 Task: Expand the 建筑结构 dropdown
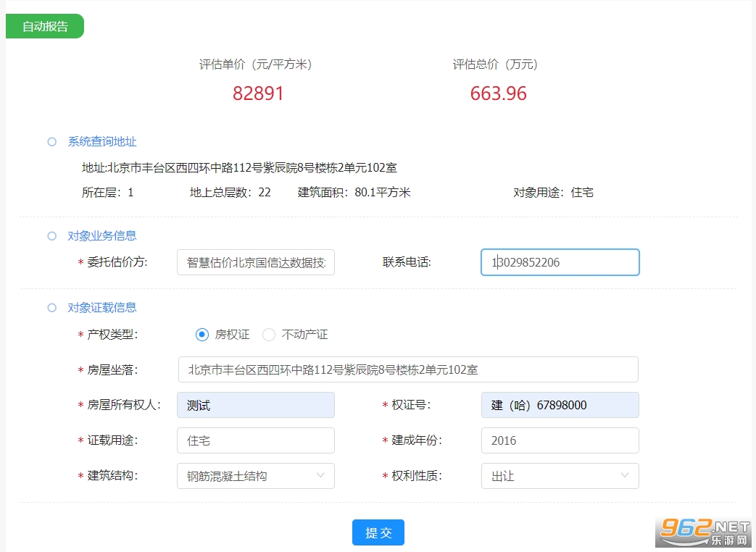(x=255, y=476)
